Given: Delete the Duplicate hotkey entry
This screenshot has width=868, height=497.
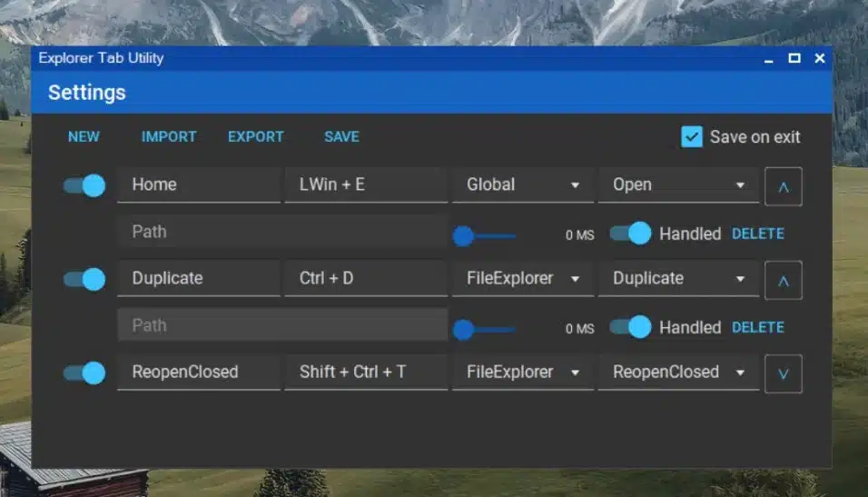Looking at the screenshot, I should (x=758, y=327).
